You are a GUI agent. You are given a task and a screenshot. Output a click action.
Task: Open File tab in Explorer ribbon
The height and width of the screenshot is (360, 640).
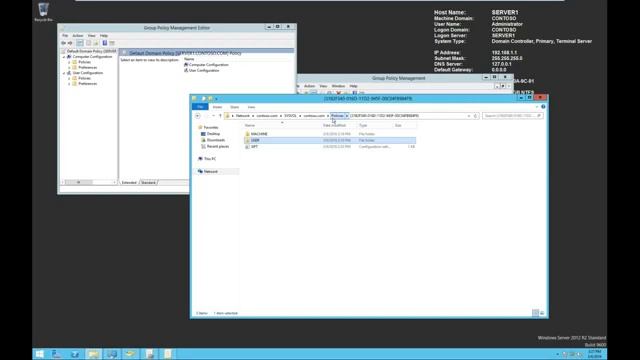200,107
